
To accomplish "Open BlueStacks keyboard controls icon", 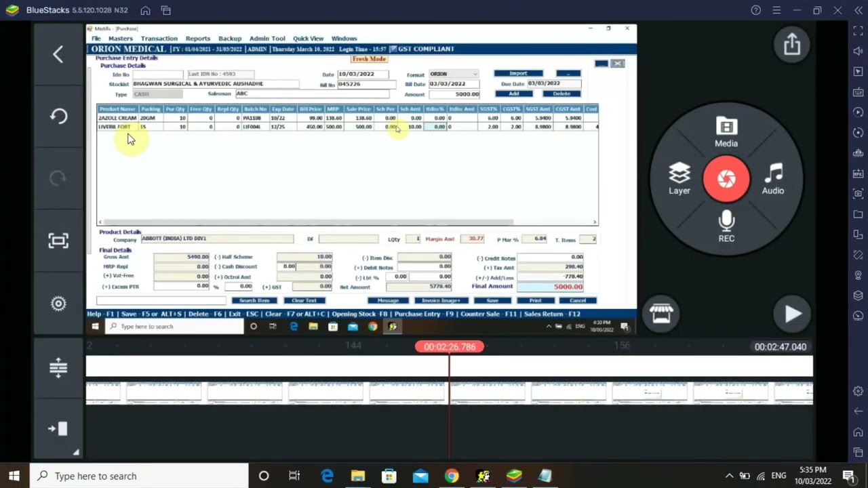I will (858, 92).
